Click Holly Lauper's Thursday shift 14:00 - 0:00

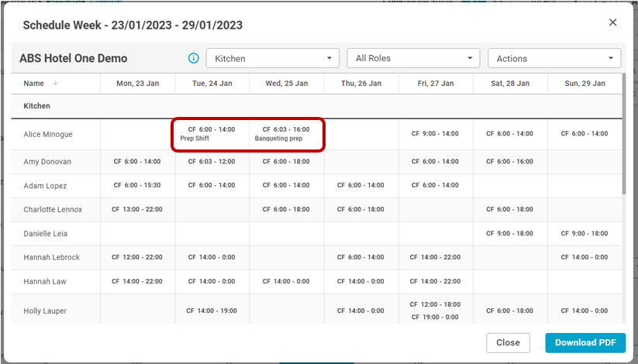pyautogui.click(x=360, y=311)
